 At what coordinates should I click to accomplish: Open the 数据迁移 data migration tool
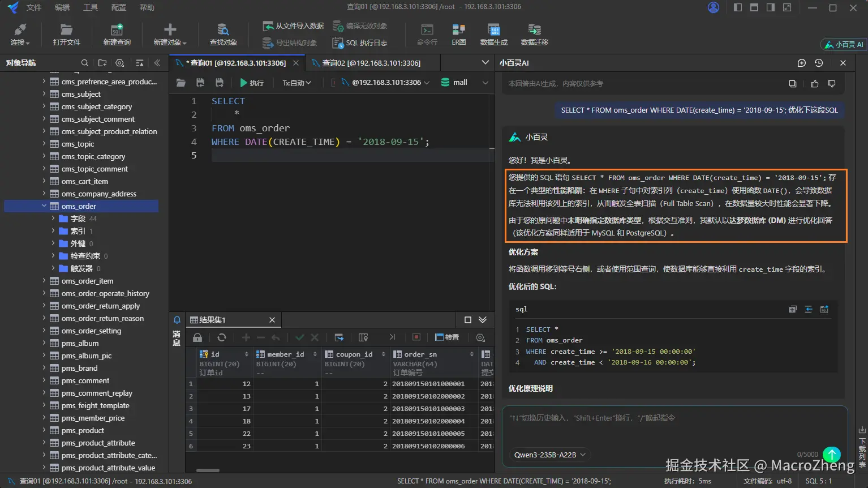pyautogui.click(x=535, y=35)
